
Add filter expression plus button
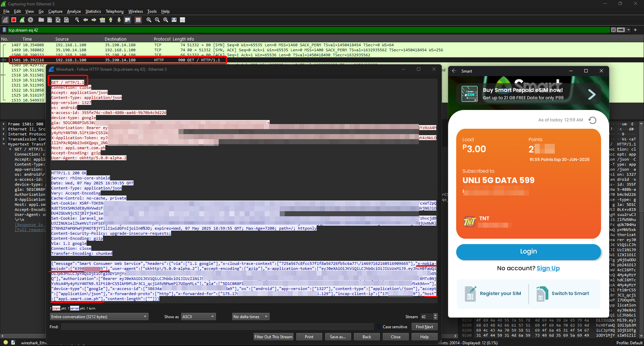635,30
